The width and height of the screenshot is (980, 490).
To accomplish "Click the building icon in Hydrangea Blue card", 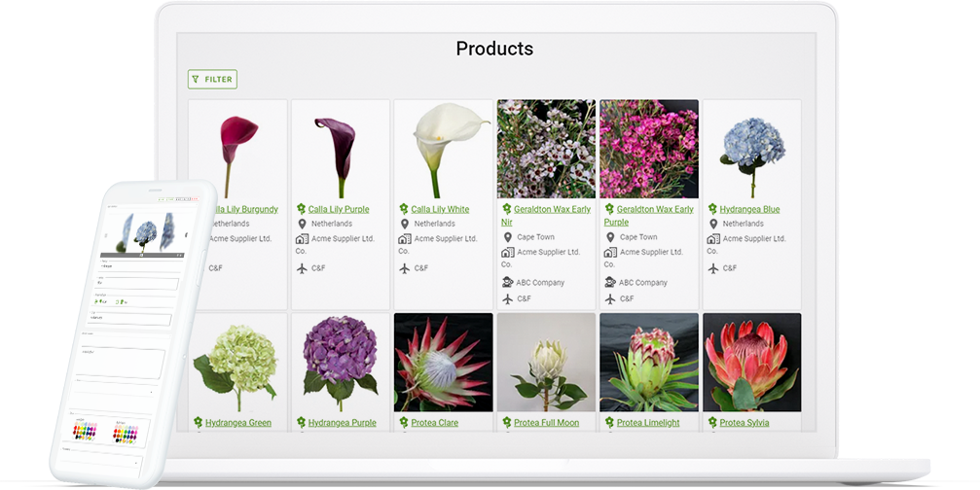I will 713,238.
